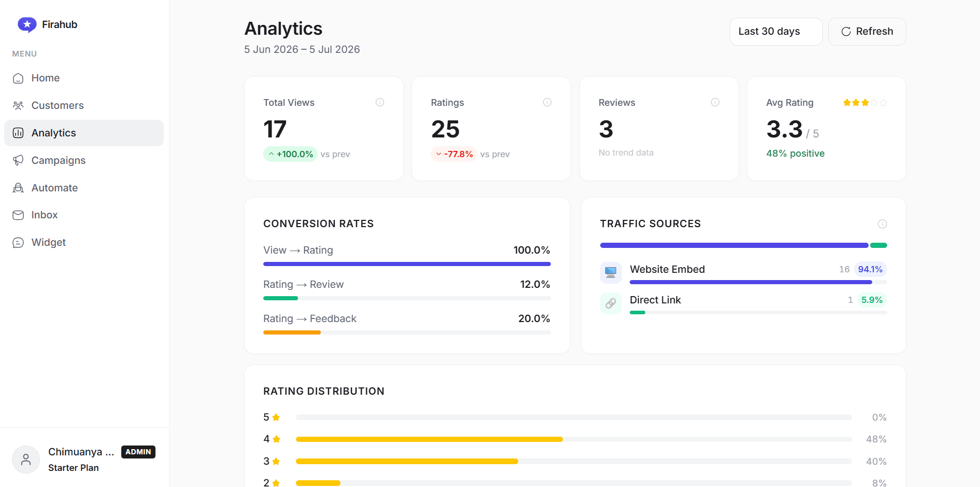Open the Last 30 days dropdown

click(x=776, y=32)
